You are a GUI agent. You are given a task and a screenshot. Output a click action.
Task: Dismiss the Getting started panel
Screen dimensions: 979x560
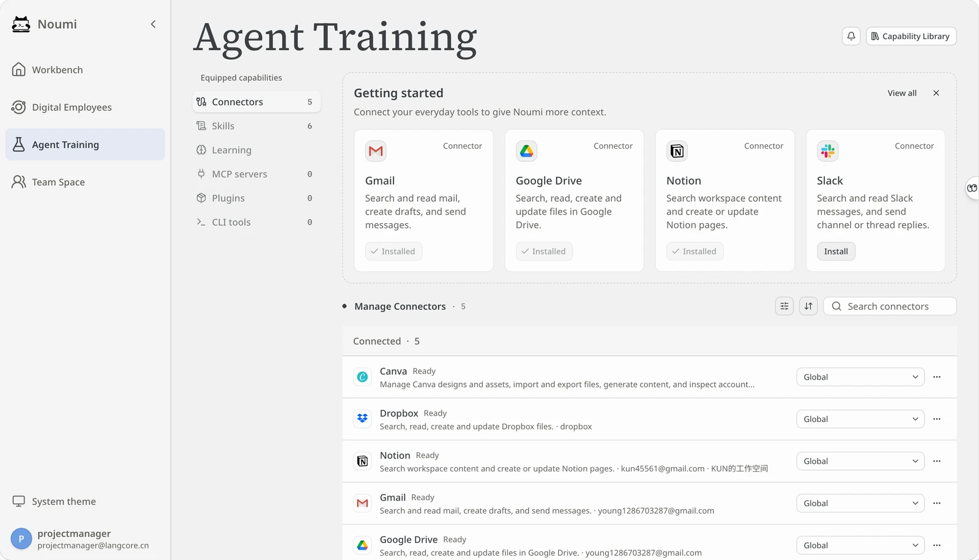936,93
